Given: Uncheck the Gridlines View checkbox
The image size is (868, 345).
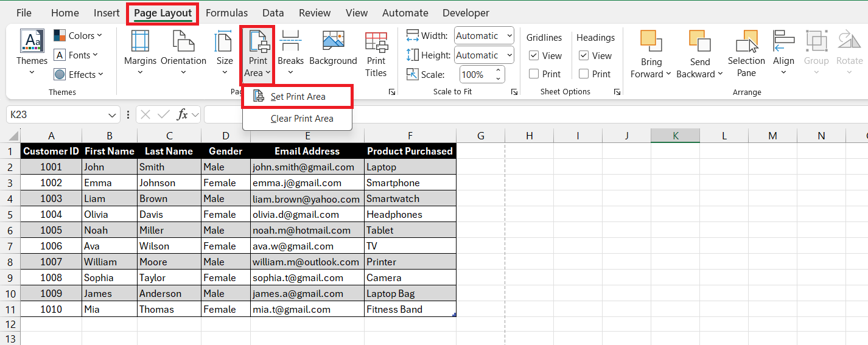Looking at the screenshot, I should pos(534,56).
